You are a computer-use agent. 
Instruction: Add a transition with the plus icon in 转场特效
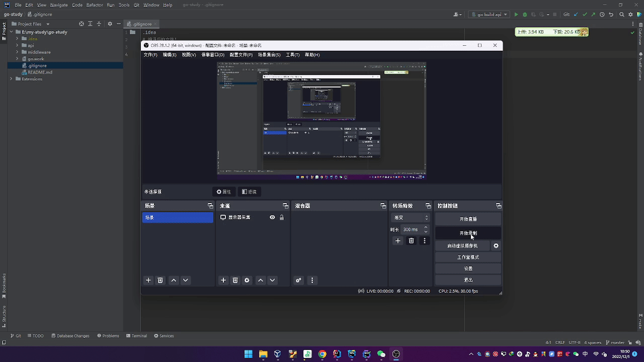point(397,241)
